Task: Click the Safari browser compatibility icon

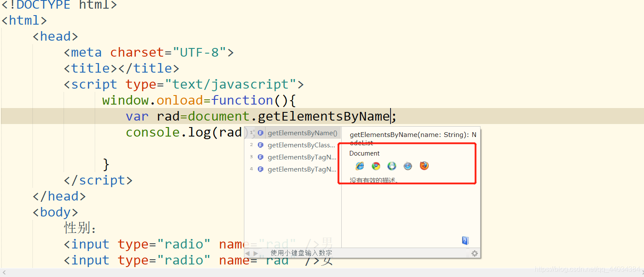Action: pos(408,166)
